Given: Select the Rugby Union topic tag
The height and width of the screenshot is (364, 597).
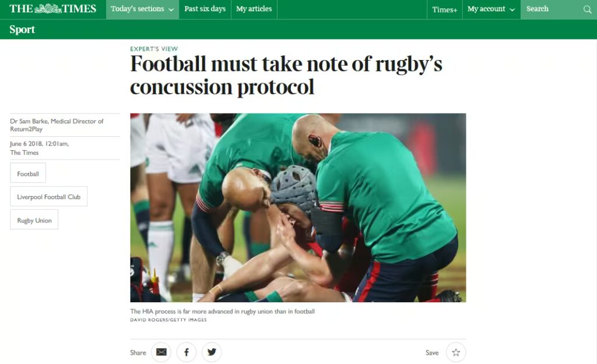Looking at the screenshot, I should point(34,220).
